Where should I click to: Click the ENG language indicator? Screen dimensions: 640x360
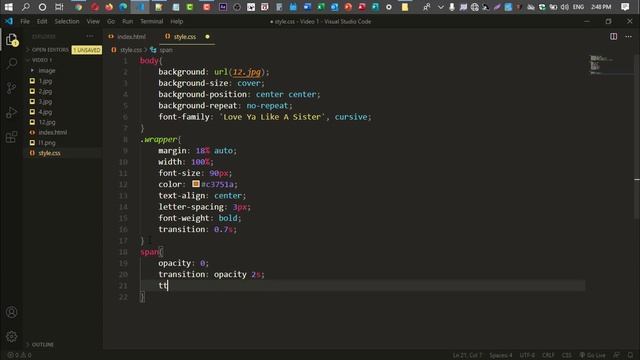[578, 7]
